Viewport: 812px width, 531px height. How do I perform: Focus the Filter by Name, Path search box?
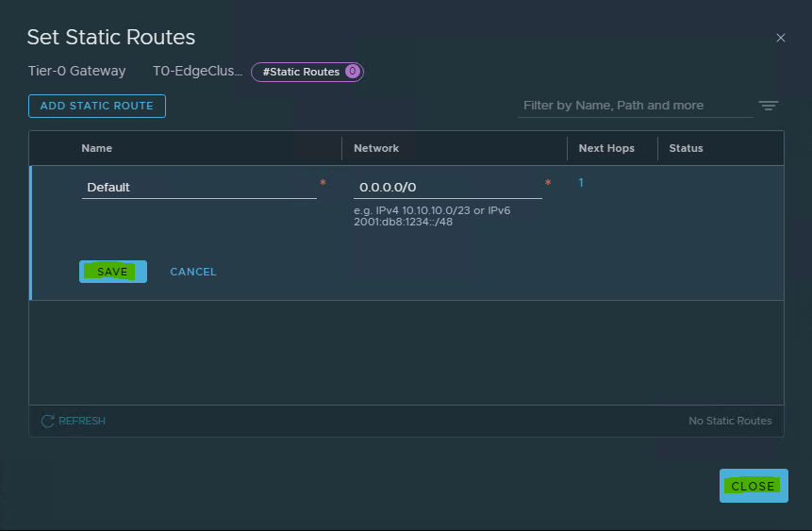(x=635, y=106)
